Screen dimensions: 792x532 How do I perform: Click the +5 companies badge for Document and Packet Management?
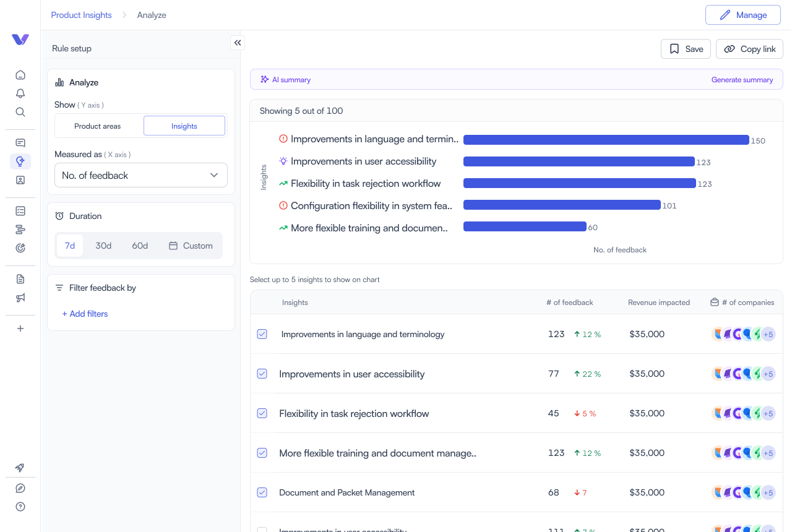click(768, 492)
